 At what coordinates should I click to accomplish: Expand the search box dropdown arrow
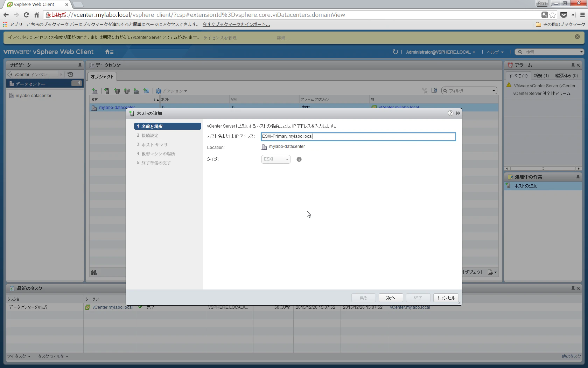coord(581,52)
